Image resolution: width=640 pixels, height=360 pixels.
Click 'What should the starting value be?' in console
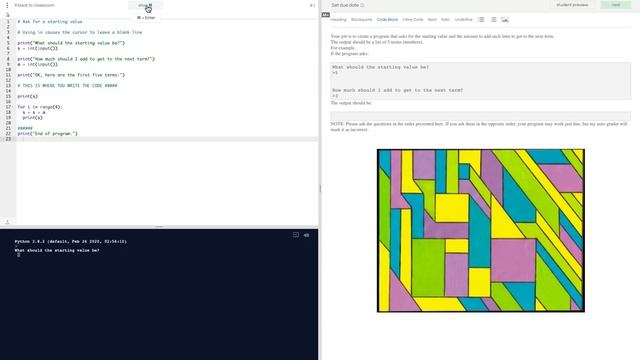(57, 250)
